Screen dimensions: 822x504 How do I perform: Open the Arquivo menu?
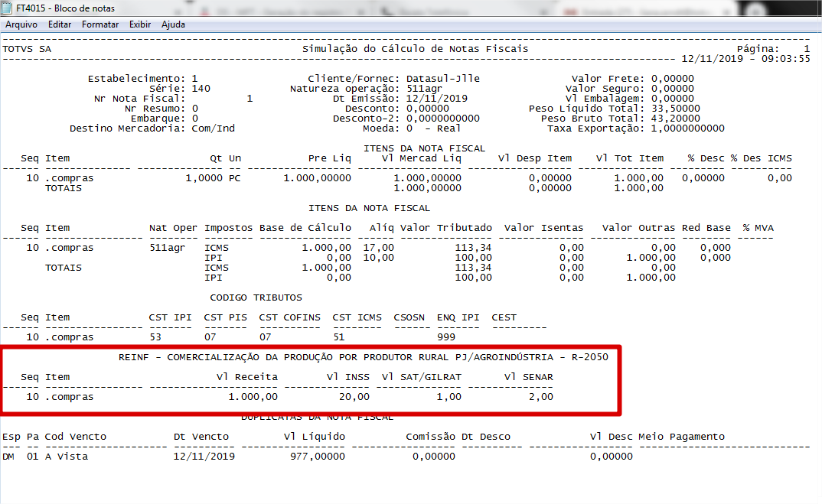coord(21,24)
